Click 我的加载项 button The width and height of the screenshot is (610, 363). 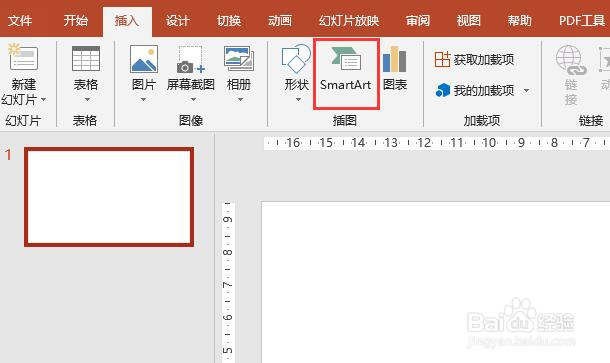tap(475, 91)
